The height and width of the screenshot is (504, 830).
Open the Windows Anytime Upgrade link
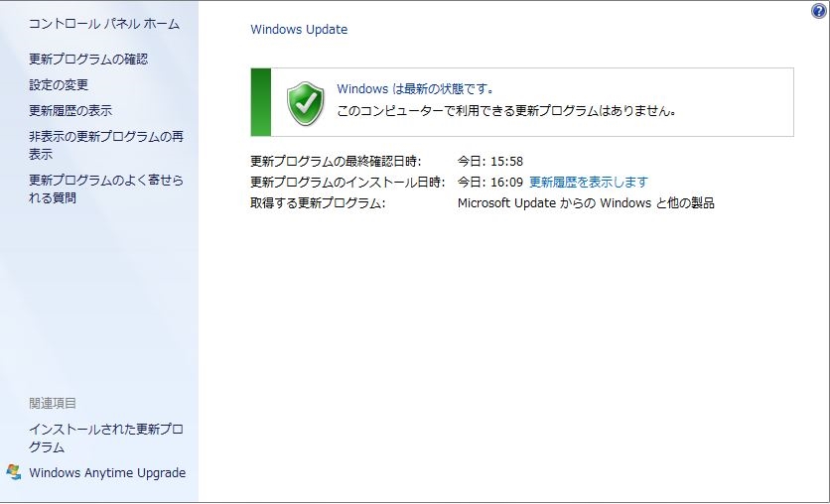(x=107, y=472)
